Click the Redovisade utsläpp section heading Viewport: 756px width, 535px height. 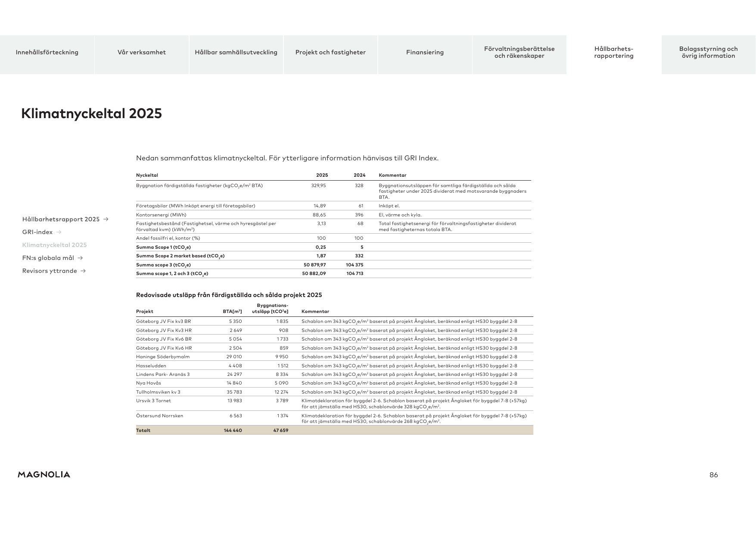point(229,295)
